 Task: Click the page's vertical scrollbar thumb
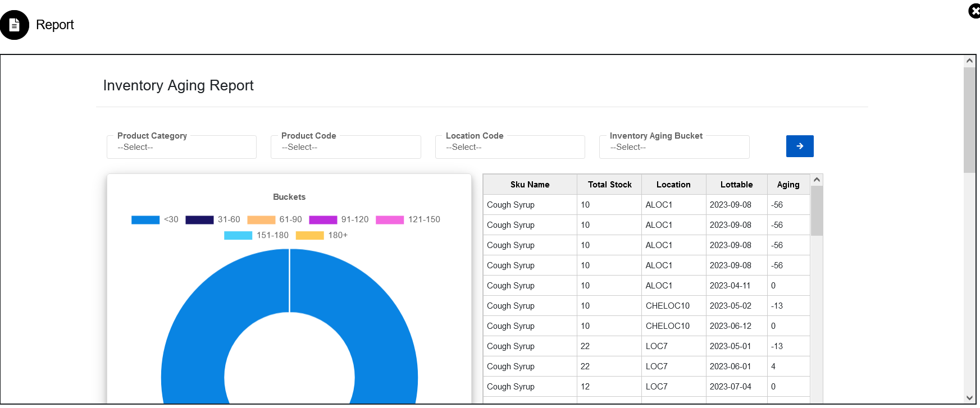[x=969, y=120]
